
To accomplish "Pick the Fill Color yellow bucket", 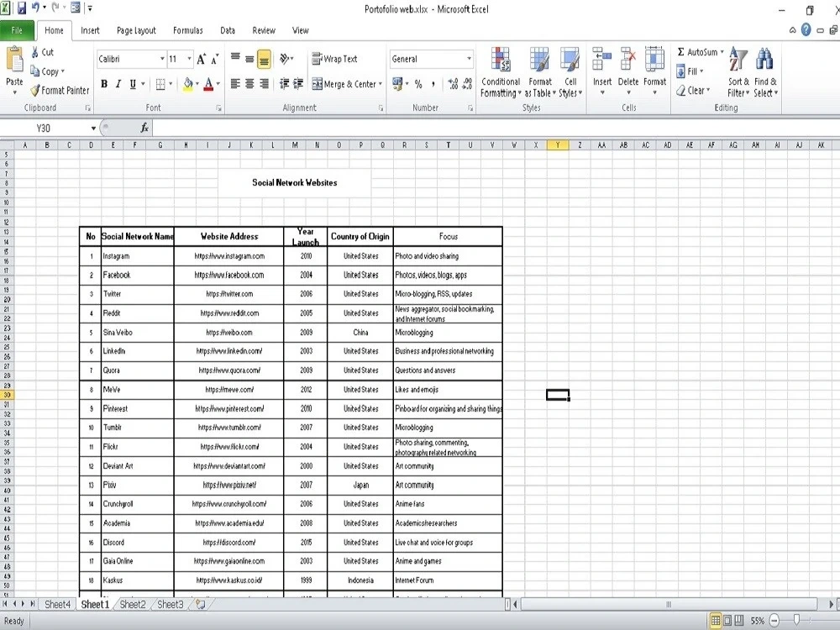I will (188, 84).
